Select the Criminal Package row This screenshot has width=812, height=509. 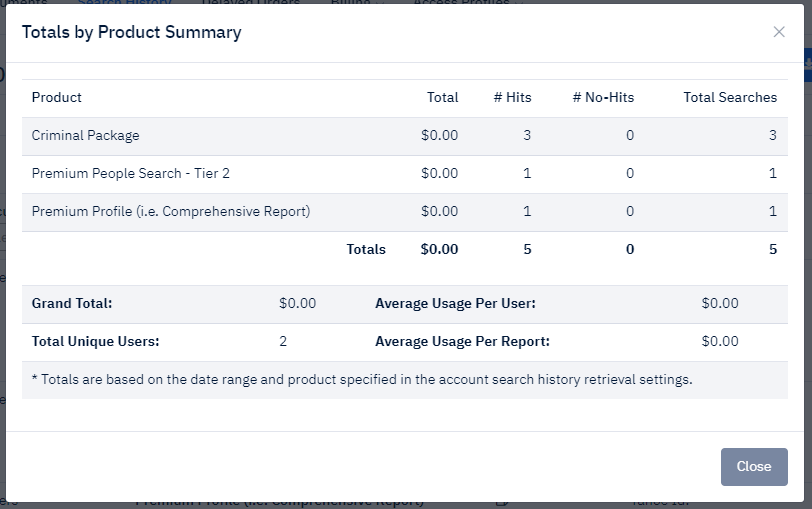point(86,135)
